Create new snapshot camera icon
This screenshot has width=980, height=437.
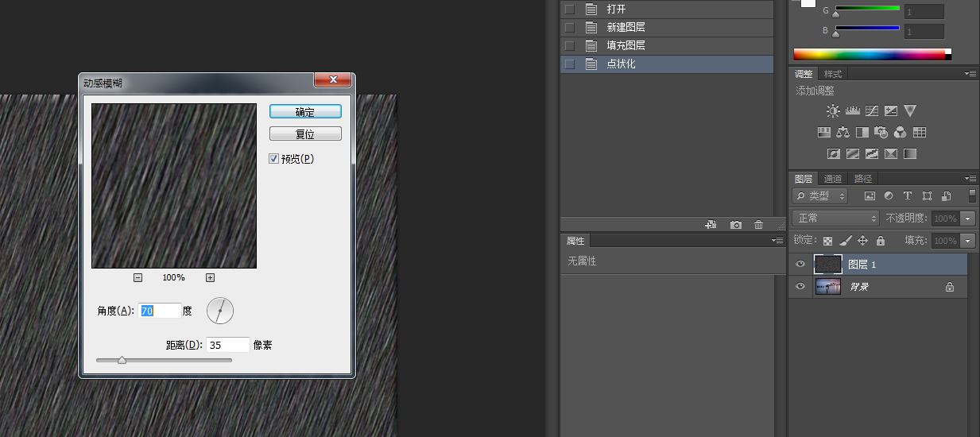point(736,225)
